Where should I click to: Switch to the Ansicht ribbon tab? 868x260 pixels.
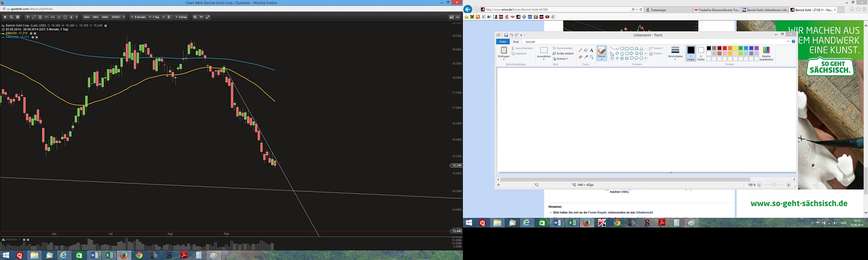pos(530,42)
